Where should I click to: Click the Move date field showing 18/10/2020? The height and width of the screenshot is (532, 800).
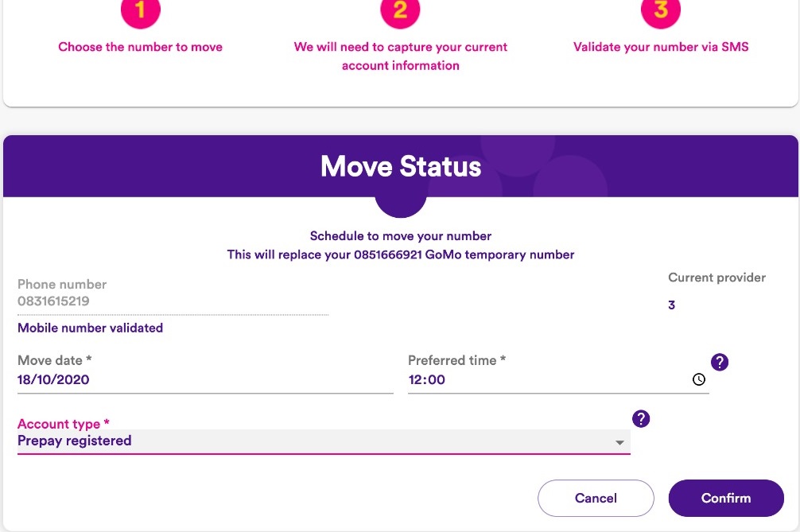click(x=53, y=379)
